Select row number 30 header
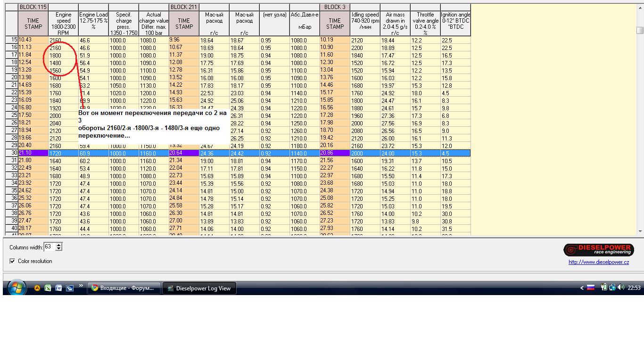Viewport: 644px width, 362px height. tap(12, 153)
